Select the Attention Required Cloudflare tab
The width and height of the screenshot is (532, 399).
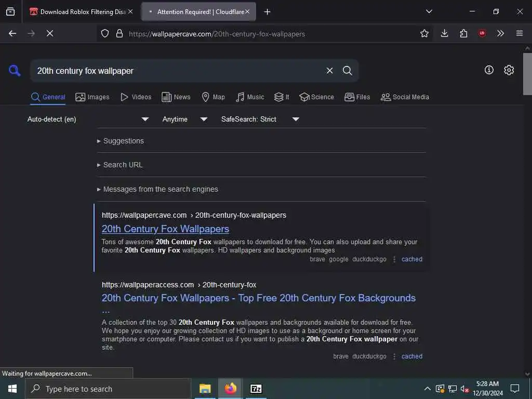tap(198, 11)
